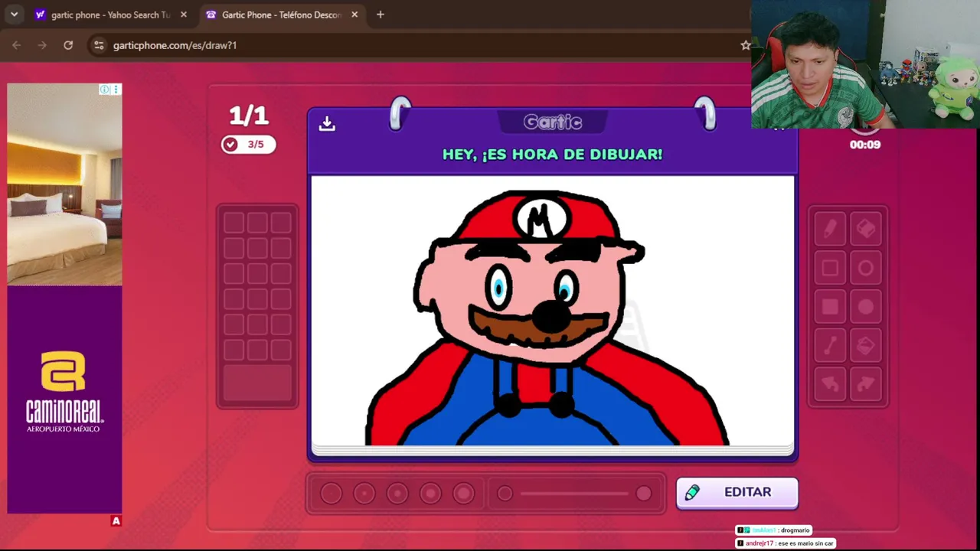Close the Yahoo Search tab
The width and height of the screenshot is (980, 551).
coord(184,15)
